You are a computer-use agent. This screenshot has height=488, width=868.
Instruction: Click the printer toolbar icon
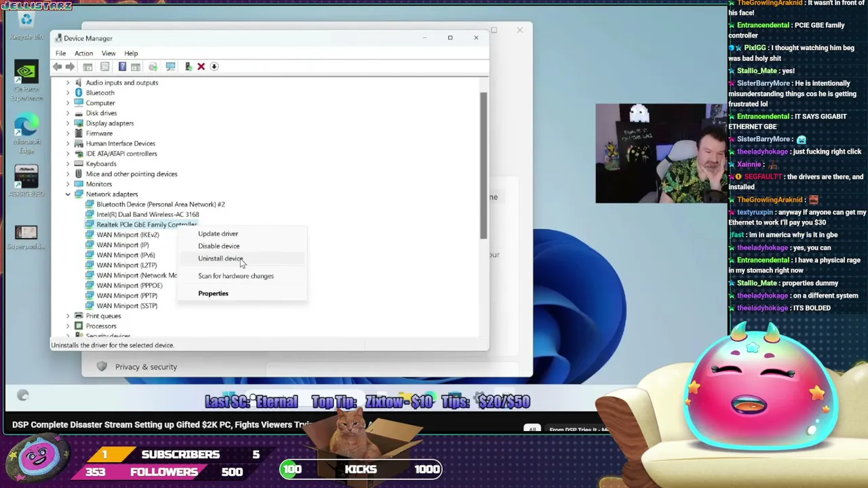click(x=153, y=66)
